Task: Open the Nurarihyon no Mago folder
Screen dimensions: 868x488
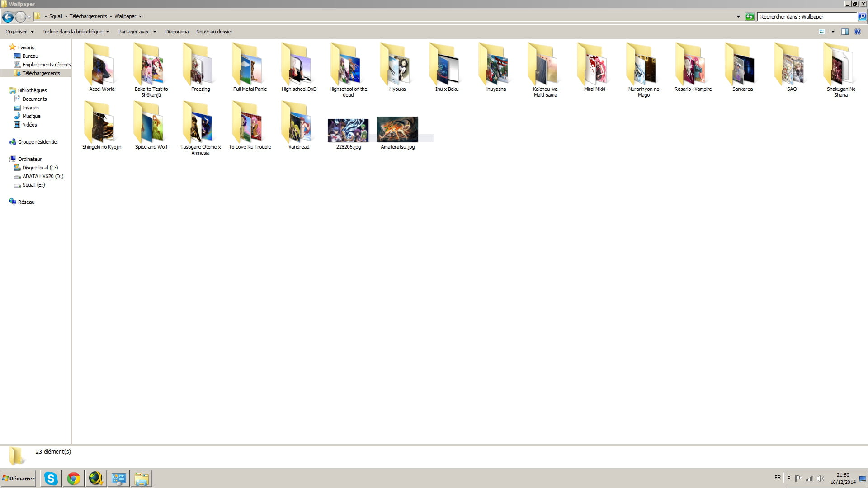Action: pos(644,70)
